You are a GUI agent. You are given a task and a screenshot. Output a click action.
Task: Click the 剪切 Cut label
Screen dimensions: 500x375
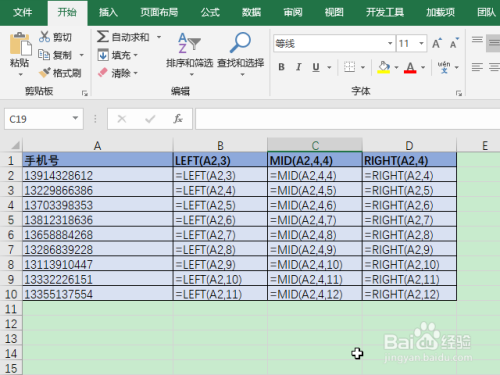tap(62, 37)
